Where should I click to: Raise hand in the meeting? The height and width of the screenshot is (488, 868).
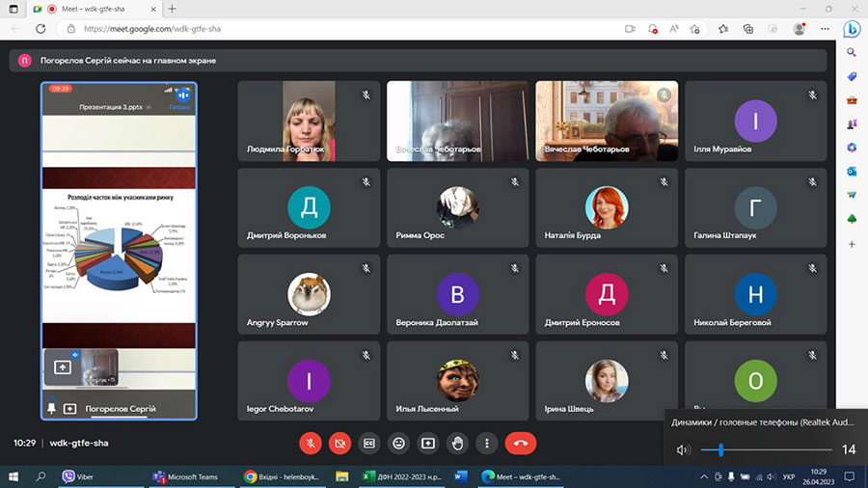[x=457, y=444]
